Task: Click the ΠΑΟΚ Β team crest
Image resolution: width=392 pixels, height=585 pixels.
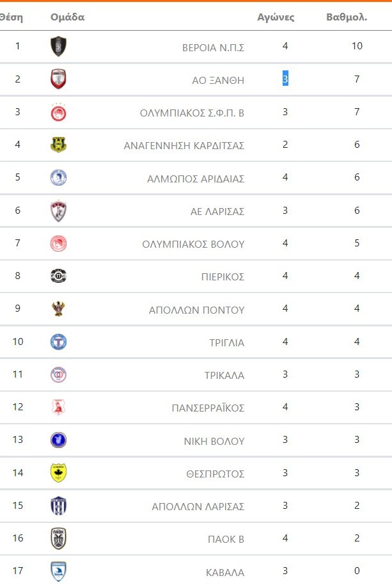Action: point(58,538)
